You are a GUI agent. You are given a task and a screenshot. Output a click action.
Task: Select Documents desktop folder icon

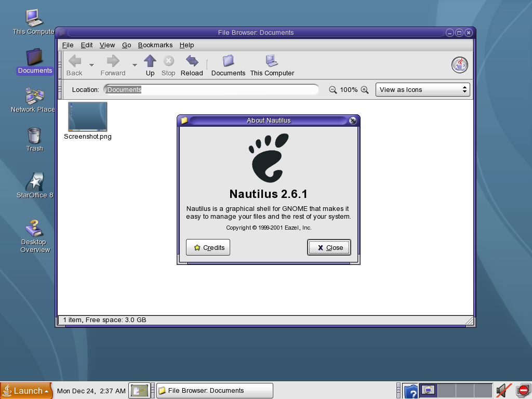click(x=35, y=61)
